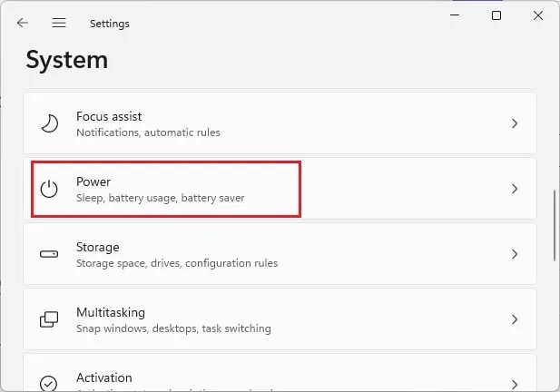Select the Multitasking settings row

(x=280, y=319)
